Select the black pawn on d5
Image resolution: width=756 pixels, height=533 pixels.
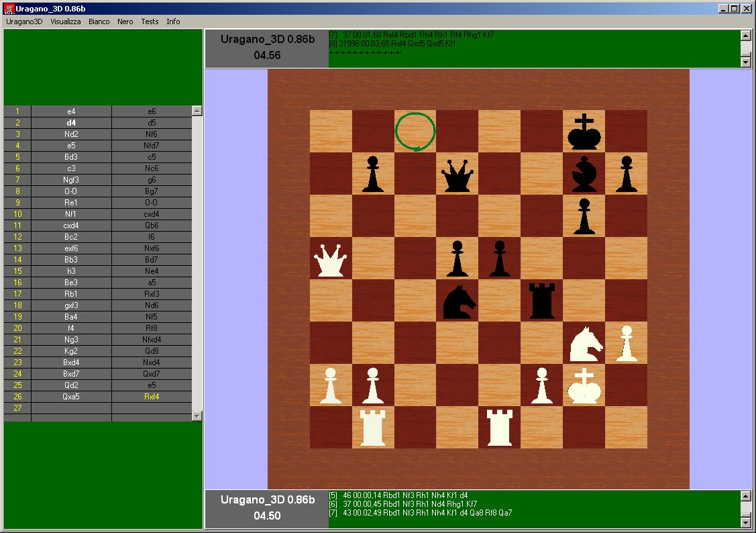coord(457,258)
